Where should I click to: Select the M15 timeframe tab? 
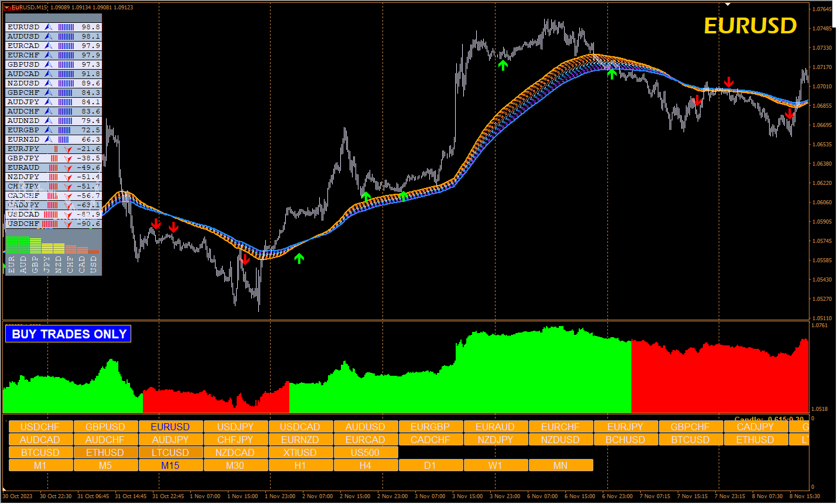click(170, 465)
